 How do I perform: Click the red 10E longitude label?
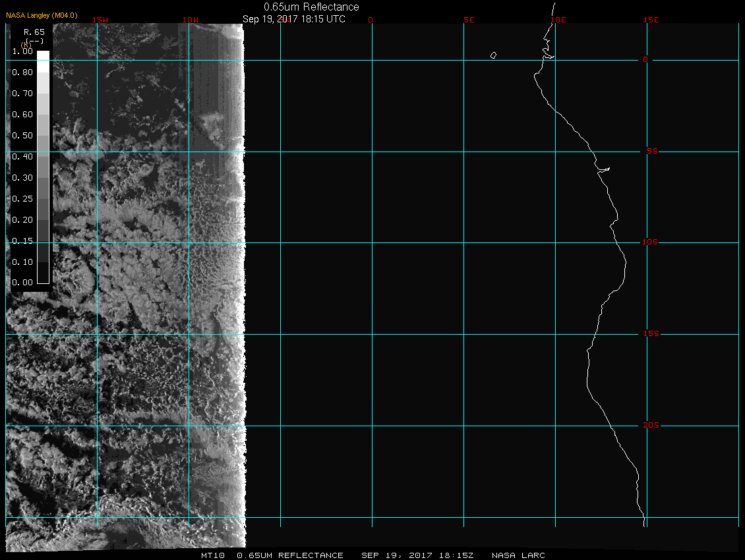[x=558, y=20]
